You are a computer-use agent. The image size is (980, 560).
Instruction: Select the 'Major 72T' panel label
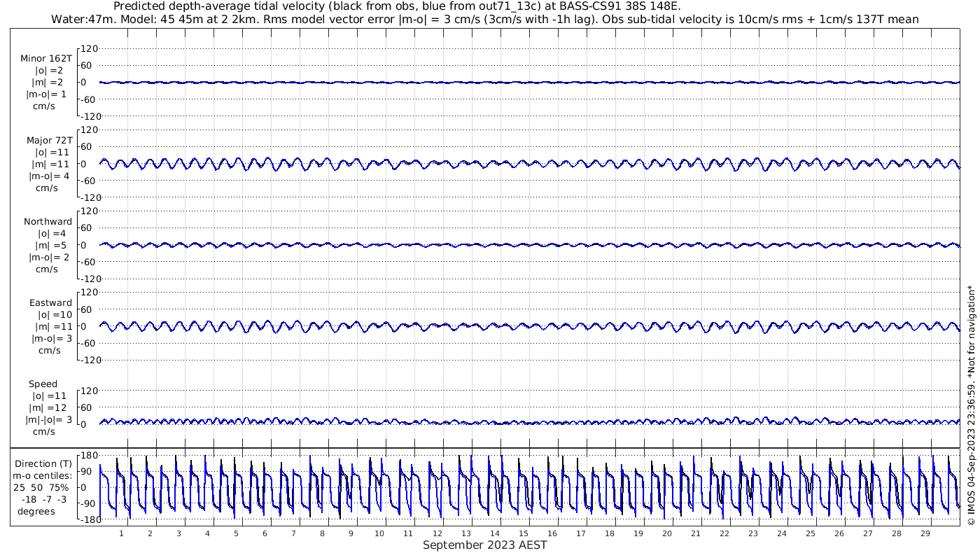coord(49,140)
